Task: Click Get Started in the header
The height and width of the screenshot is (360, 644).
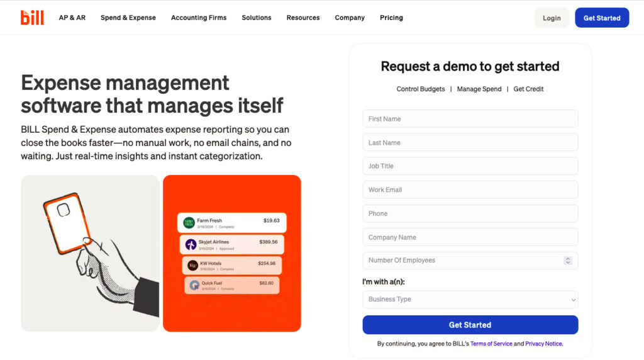Action: (x=602, y=18)
